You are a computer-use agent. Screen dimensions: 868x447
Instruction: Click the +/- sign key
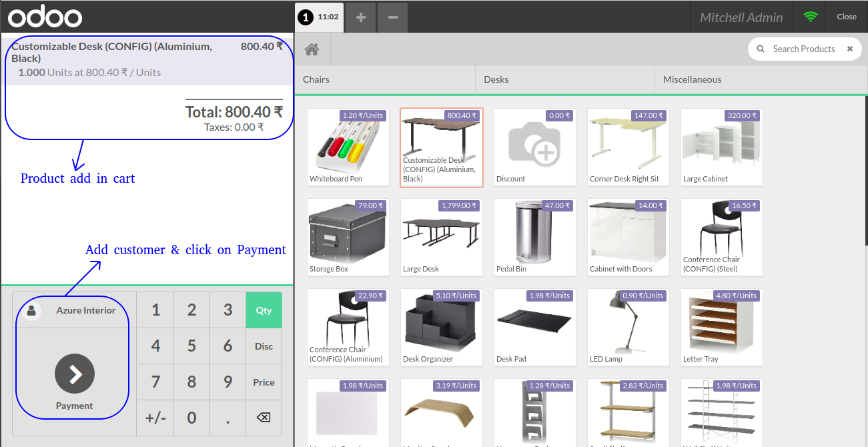point(155,418)
